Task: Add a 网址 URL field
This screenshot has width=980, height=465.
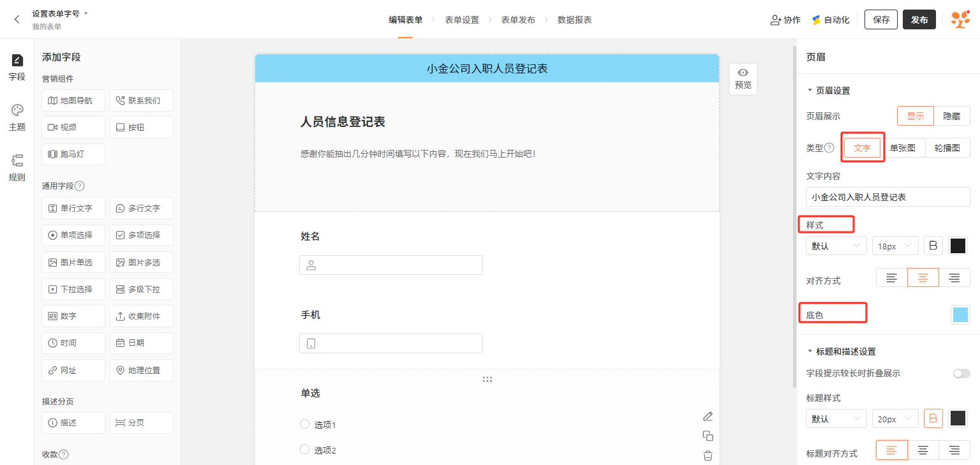Action: 73,370
